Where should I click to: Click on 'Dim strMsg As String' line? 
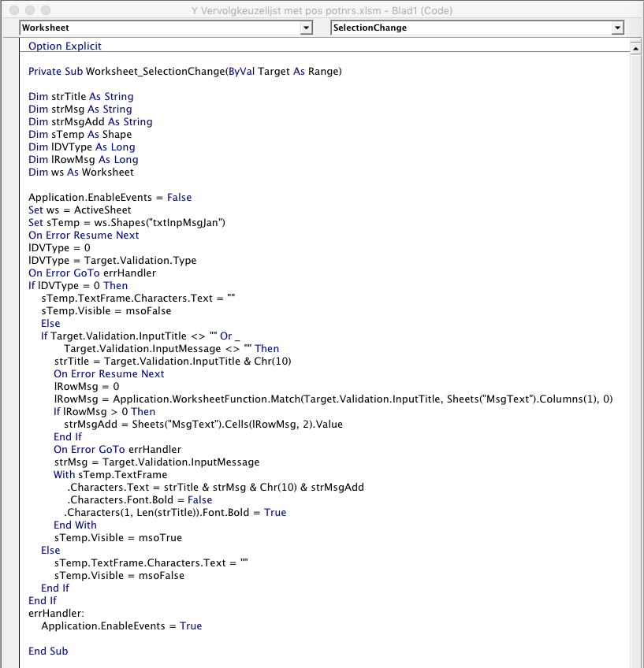point(80,109)
